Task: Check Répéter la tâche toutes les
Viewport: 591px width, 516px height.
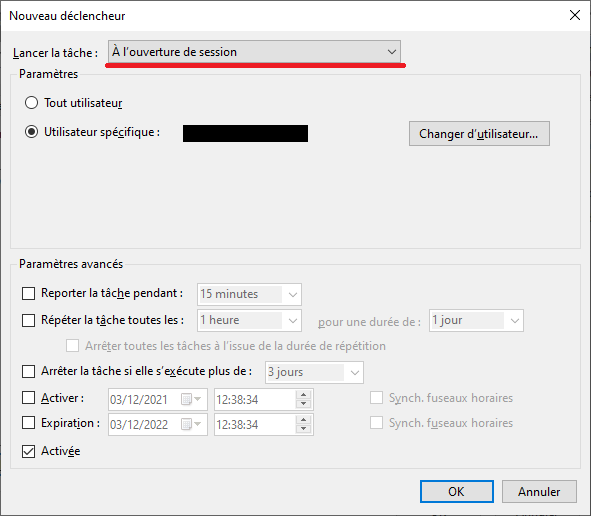Action: (29, 320)
